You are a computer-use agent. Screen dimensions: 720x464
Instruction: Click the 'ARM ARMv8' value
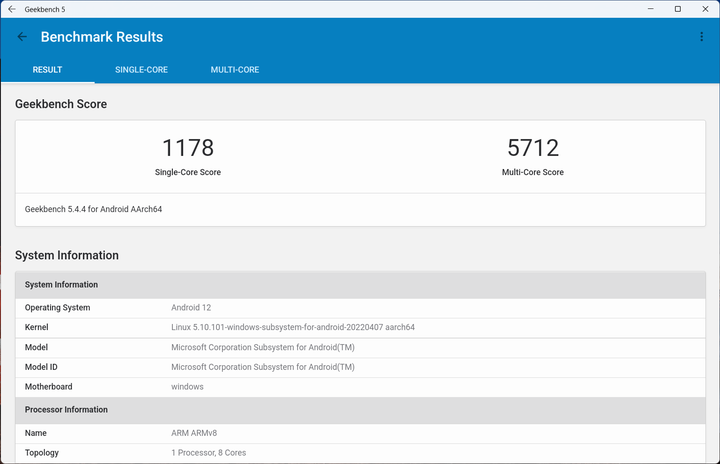(194, 433)
